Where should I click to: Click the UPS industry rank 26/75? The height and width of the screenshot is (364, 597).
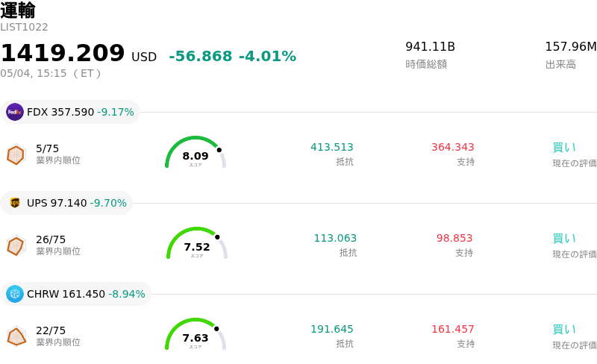pyautogui.click(x=51, y=239)
